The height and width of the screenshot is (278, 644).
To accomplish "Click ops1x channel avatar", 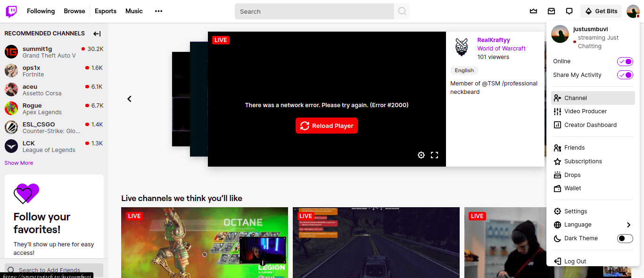I will pos(11,71).
